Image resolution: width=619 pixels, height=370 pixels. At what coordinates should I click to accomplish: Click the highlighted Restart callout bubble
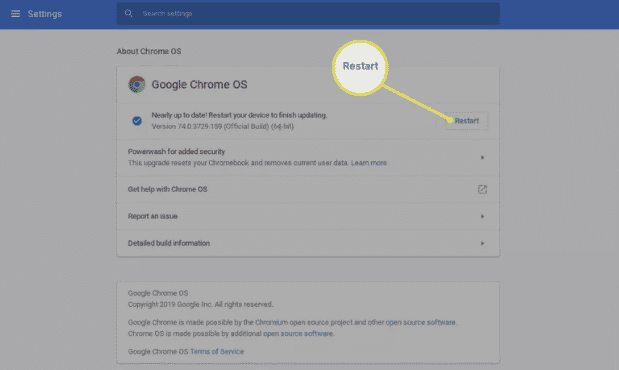(360, 67)
